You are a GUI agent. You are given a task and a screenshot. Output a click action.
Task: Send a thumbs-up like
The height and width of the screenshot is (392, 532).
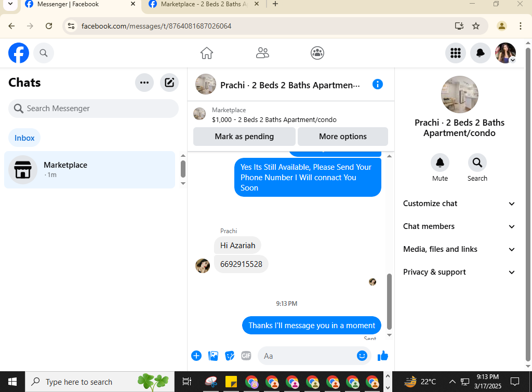383,356
